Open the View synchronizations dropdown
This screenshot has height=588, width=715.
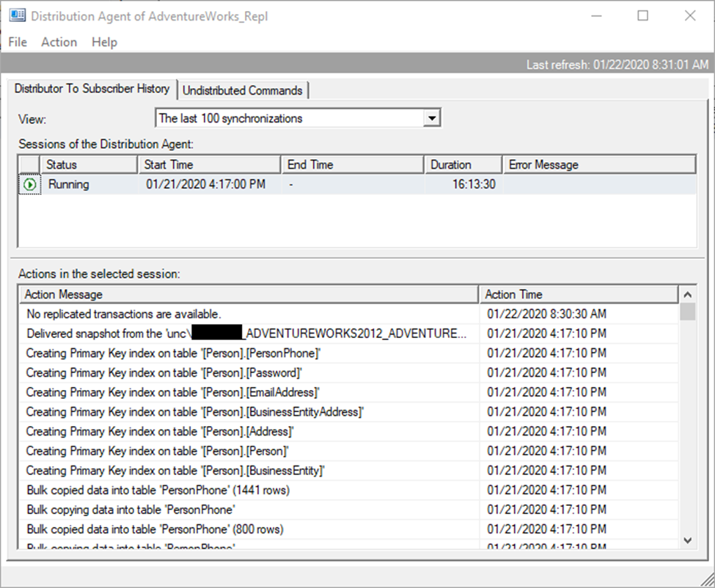point(431,119)
